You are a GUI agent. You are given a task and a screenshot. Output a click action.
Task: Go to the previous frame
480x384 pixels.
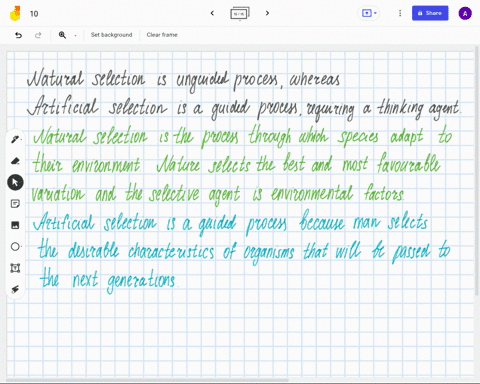[x=212, y=13]
